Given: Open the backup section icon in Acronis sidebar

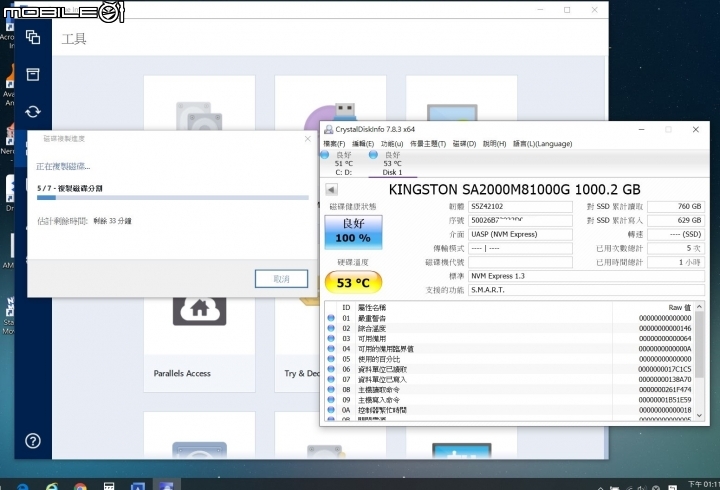Looking at the screenshot, I should pyautogui.click(x=33, y=37).
